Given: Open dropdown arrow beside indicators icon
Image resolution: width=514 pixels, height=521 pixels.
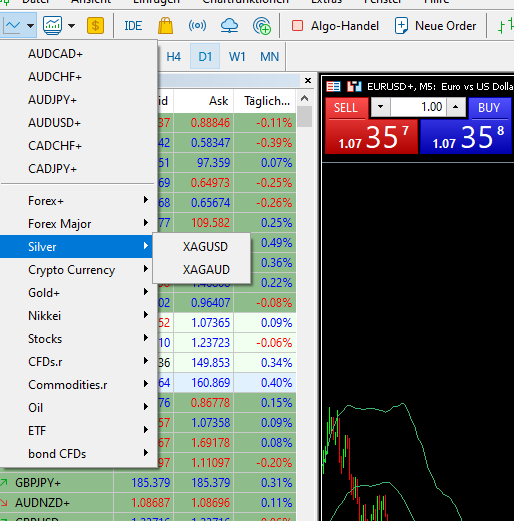Looking at the screenshot, I should pyautogui.click(x=71, y=25).
